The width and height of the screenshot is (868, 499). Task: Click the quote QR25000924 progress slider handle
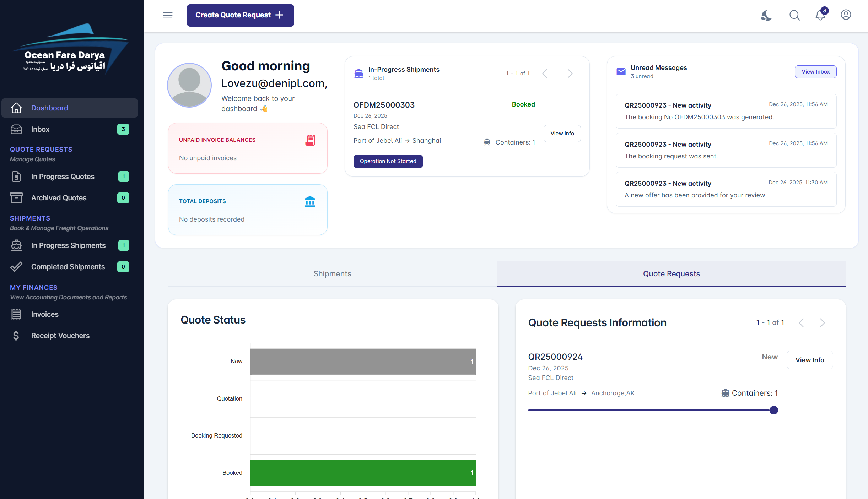[x=774, y=410]
